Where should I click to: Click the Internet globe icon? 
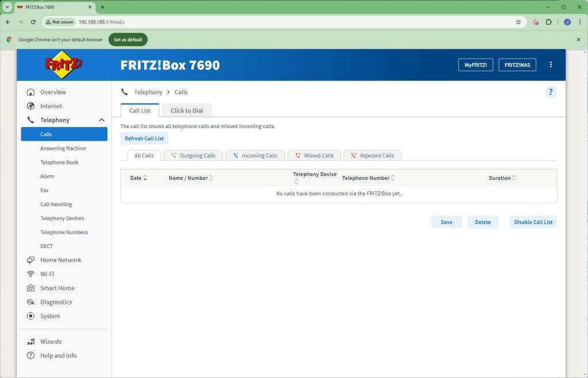click(31, 106)
